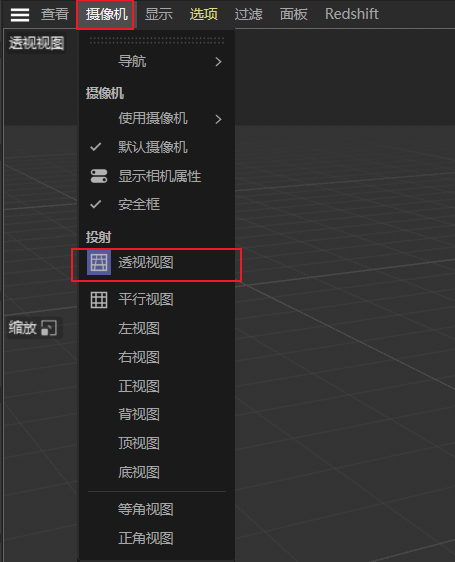Click the dotted tear-off handle of the menu
The width and height of the screenshot is (455, 562).
[x=157, y=41]
